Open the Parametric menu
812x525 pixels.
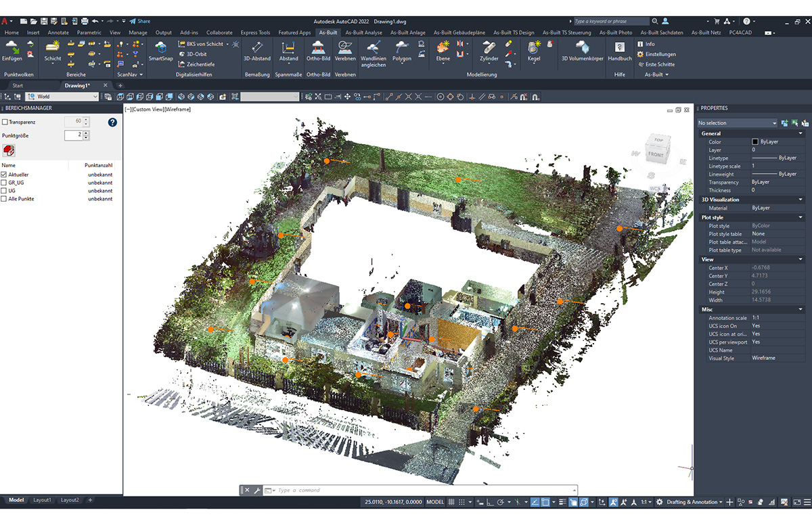click(x=91, y=32)
